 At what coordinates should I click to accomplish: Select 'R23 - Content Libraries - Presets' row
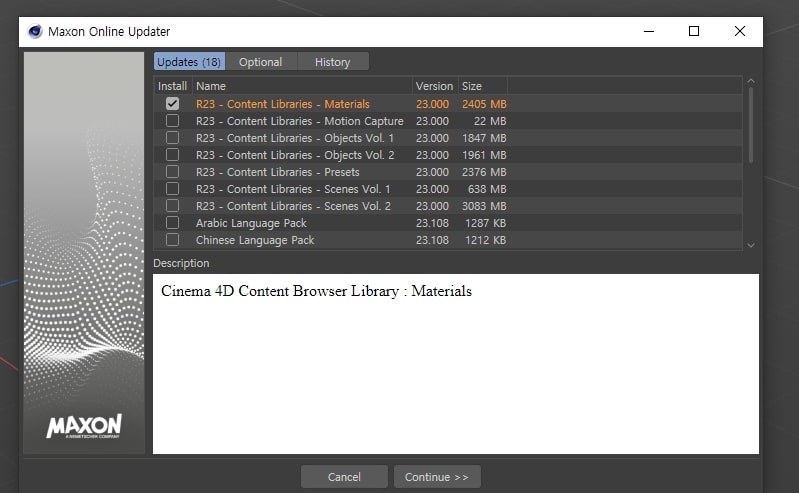tap(448, 172)
